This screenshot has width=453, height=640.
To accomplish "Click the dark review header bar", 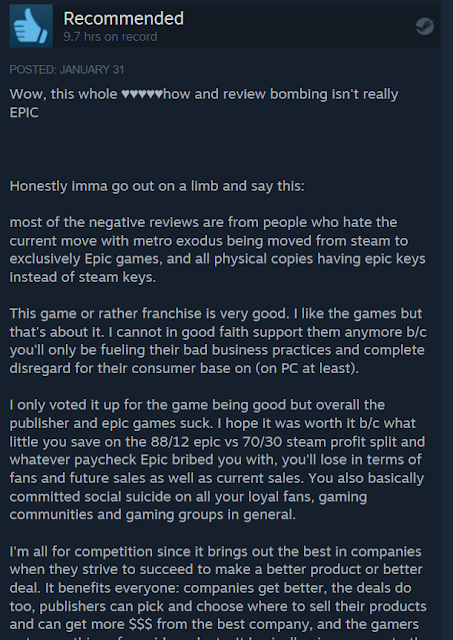I will coord(224,26).
